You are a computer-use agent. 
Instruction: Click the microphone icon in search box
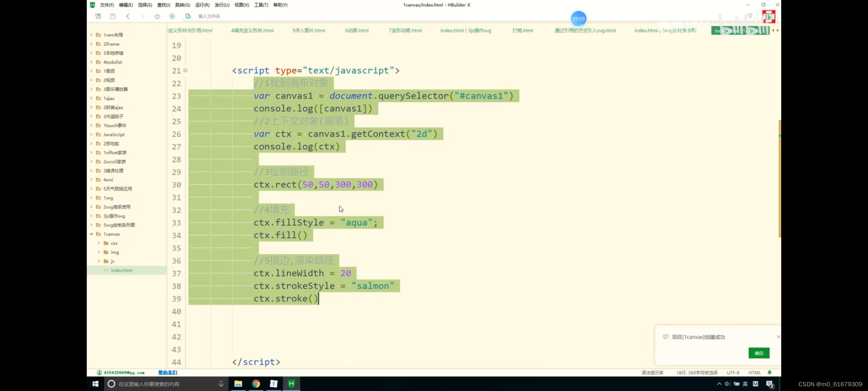[221, 384]
